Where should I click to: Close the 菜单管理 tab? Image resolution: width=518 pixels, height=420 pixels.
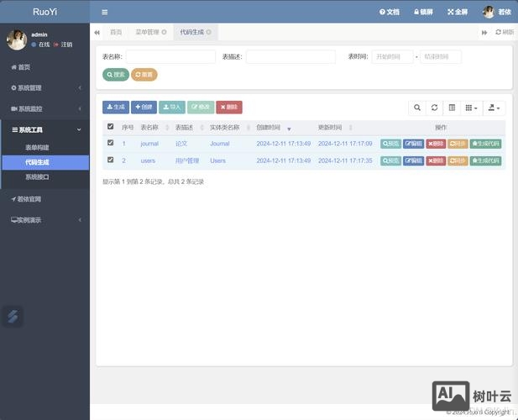165,32
